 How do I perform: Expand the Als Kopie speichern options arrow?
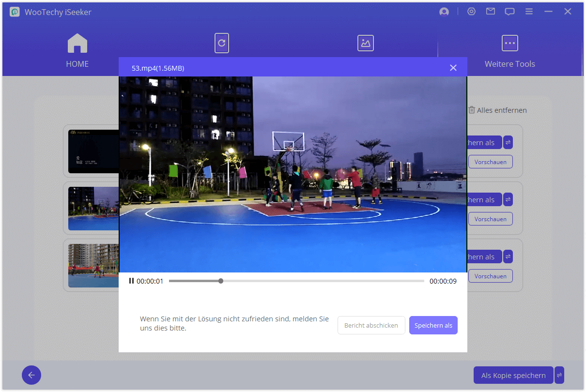click(x=559, y=375)
